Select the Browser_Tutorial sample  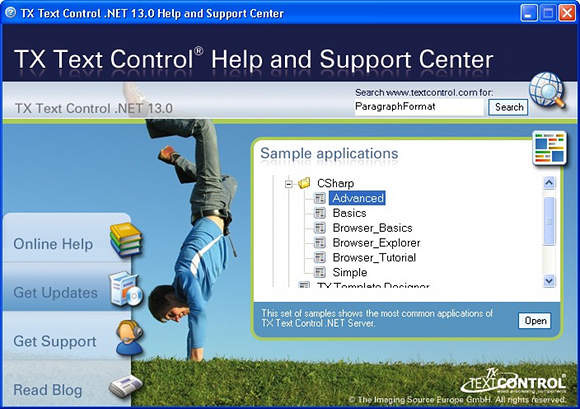coord(374,257)
